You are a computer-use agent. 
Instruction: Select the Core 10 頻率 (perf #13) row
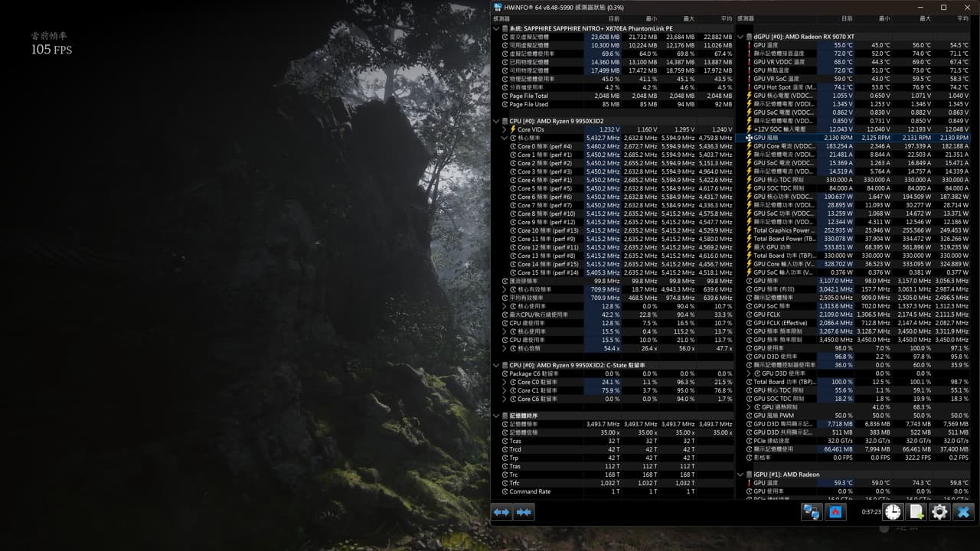pyautogui.click(x=612, y=230)
